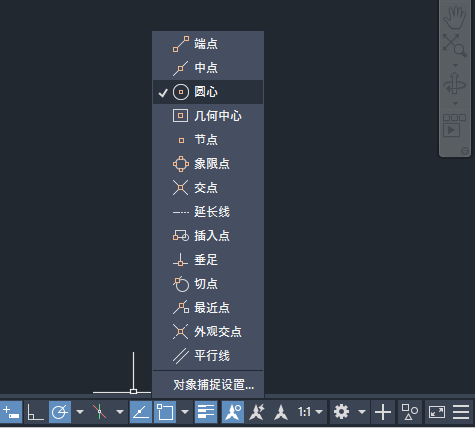Select 切点 tangent snap entry
This screenshot has width=475, height=428.
tap(208, 284)
